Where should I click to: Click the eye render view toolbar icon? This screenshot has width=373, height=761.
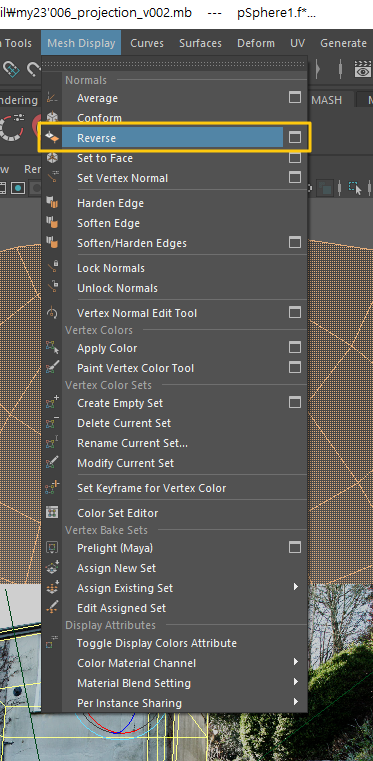[362, 70]
